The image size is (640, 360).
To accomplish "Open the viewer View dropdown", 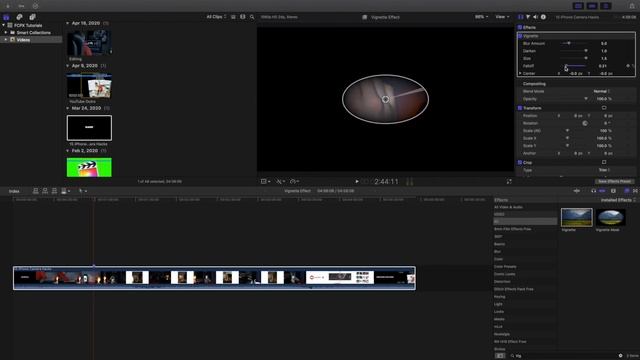I will point(502,17).
